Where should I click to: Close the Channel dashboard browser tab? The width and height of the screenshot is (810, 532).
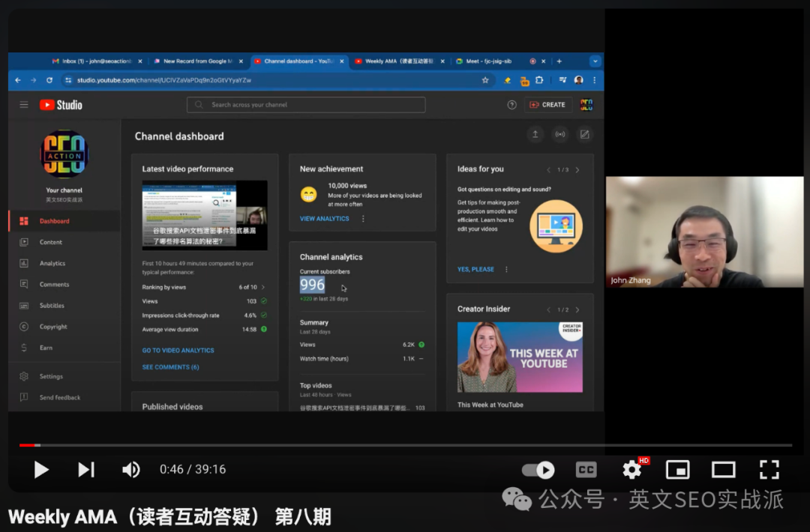[x=341, y=61]
